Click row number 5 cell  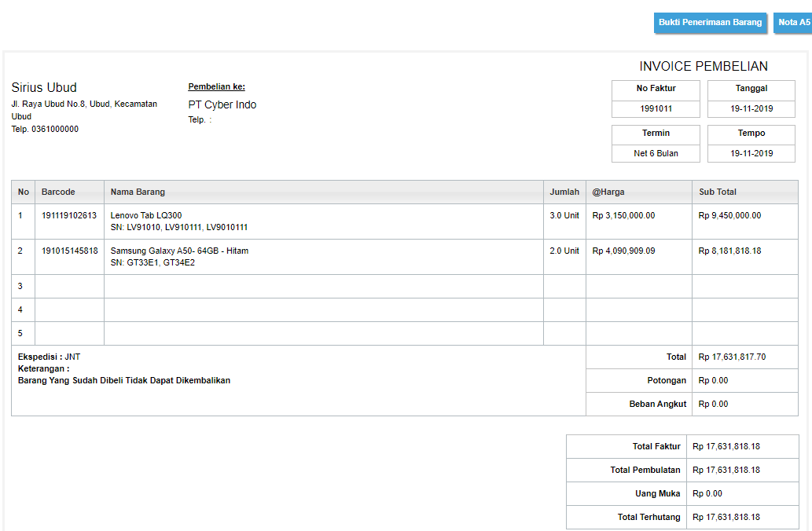click(x=24, y=333)
